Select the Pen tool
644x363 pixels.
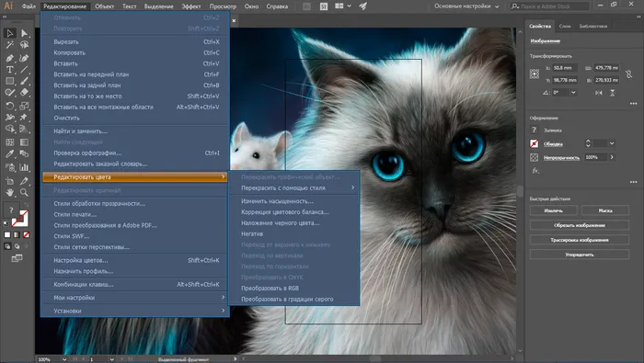click(10, 58)
